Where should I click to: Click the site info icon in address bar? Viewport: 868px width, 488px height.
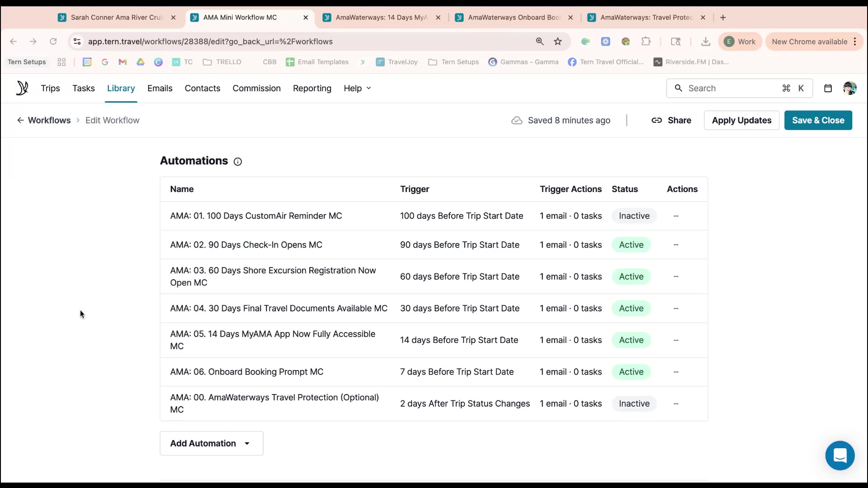(x=77, y=42)
